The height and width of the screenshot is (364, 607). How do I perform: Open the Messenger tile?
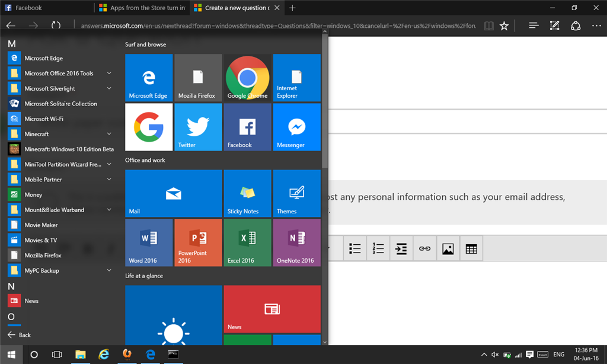296,127
